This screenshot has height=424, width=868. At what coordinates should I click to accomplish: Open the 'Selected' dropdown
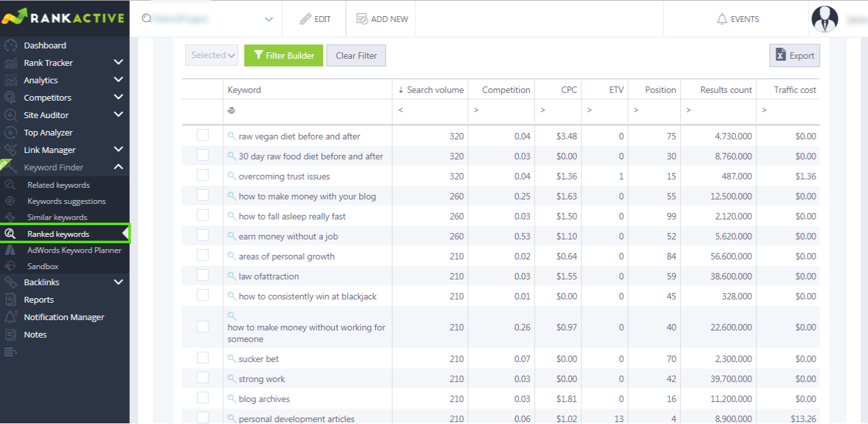coord(212,56)
